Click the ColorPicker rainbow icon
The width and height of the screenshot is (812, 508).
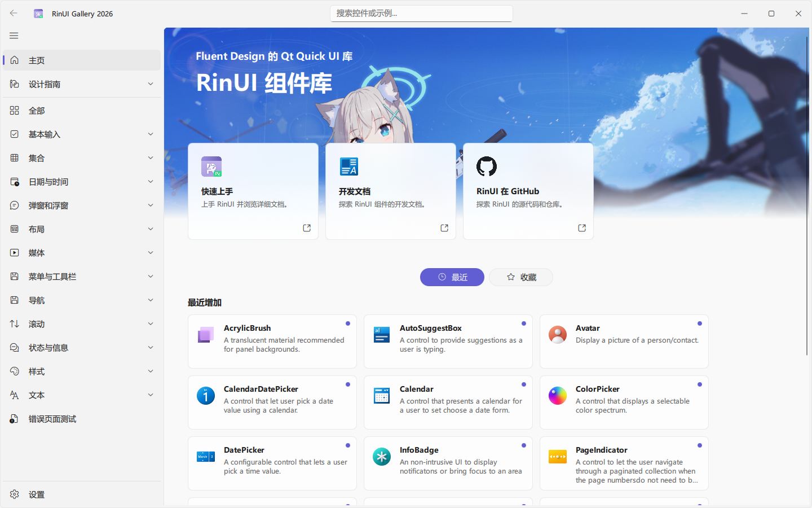(558, 396)
